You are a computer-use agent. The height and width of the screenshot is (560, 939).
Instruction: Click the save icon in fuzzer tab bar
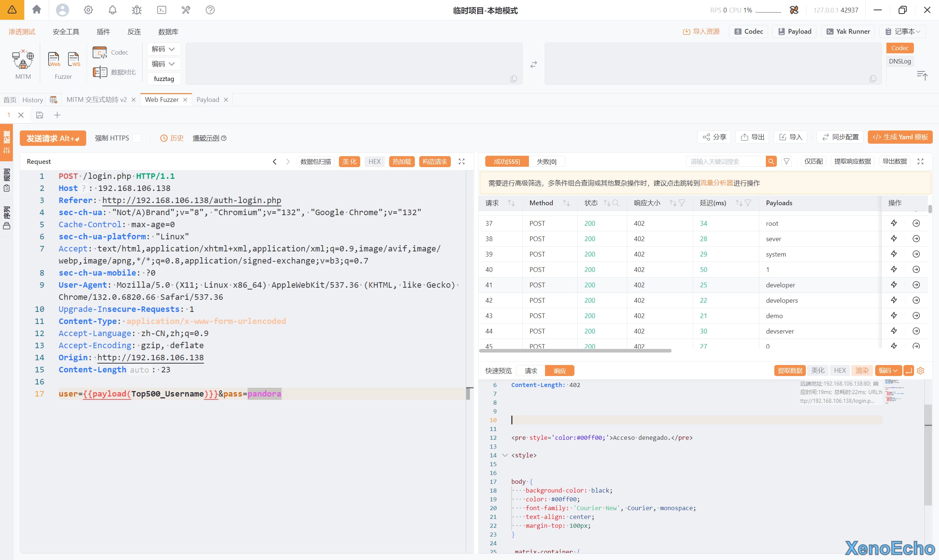(x=40, y=115)
